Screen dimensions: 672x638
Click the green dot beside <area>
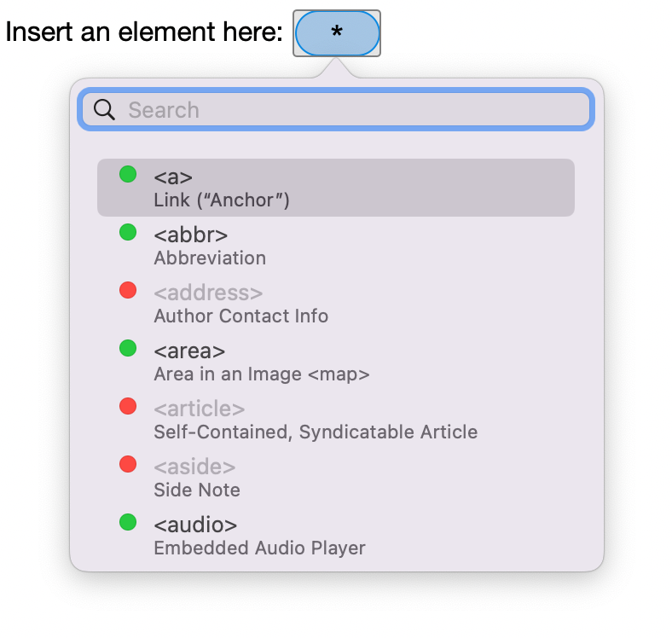pyautogui.click(x=128, y=348)
